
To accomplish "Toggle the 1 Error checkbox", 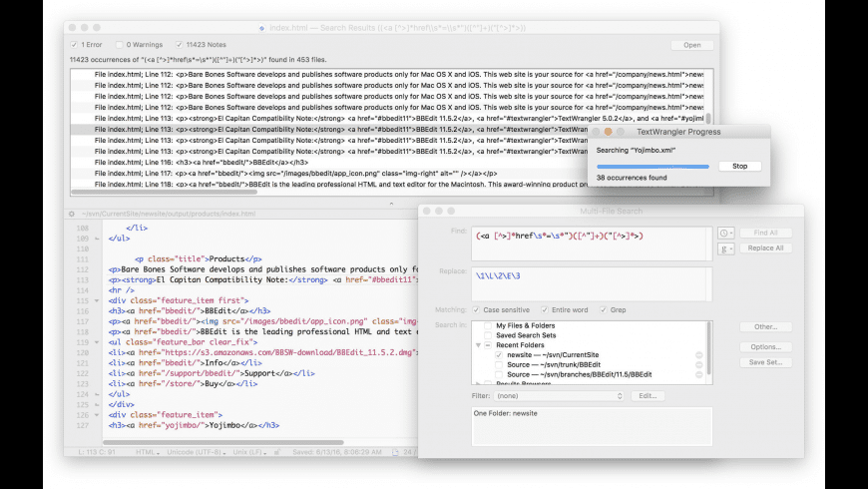I will tap(74, 45).
